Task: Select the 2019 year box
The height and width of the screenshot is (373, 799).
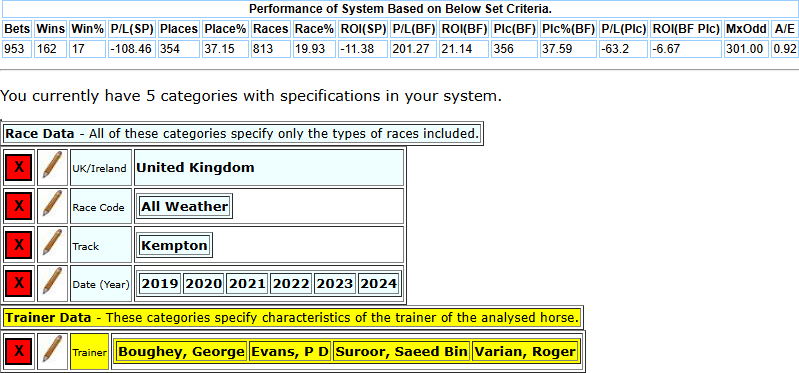Action: pyautogui.click(x=160, y=284)
